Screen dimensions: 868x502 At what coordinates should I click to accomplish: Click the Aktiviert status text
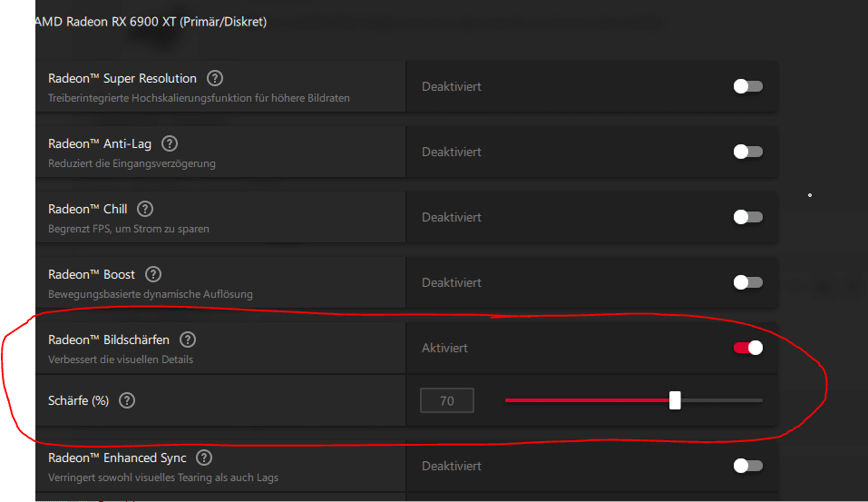click(x=444, y=348)
